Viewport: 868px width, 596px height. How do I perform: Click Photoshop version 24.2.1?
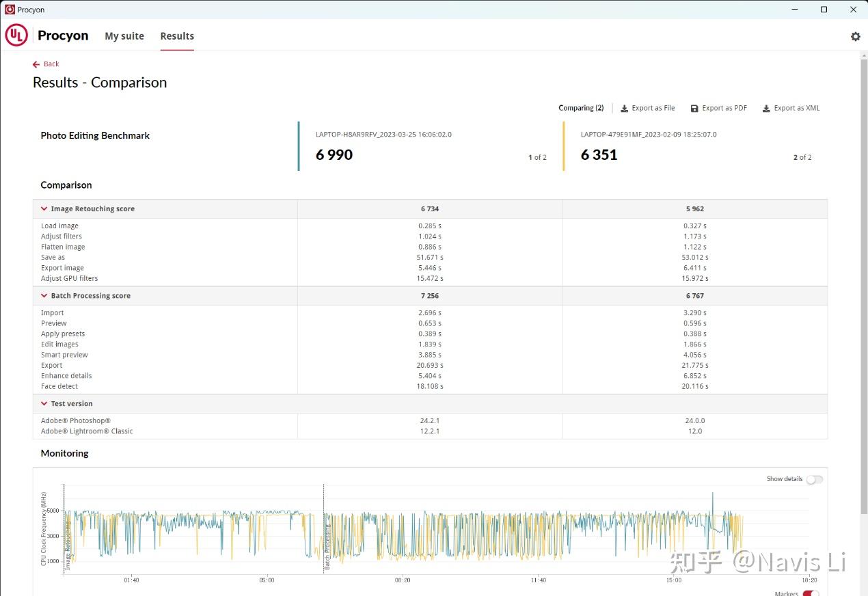pyautogui.click(x=430, y=421)
